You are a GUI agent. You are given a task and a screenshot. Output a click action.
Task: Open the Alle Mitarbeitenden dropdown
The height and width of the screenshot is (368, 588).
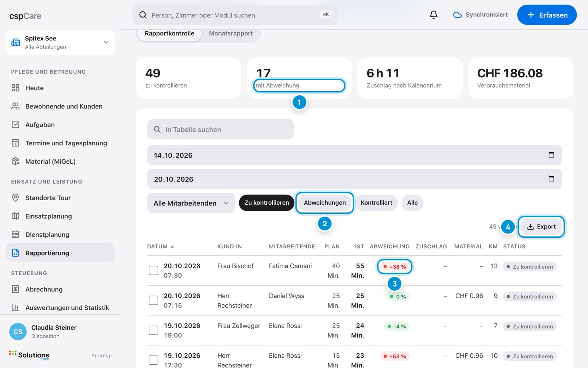[191, 203]
